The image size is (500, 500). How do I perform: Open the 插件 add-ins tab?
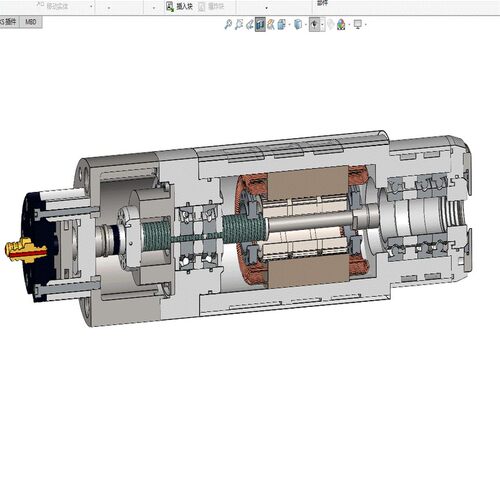[9, 22]
